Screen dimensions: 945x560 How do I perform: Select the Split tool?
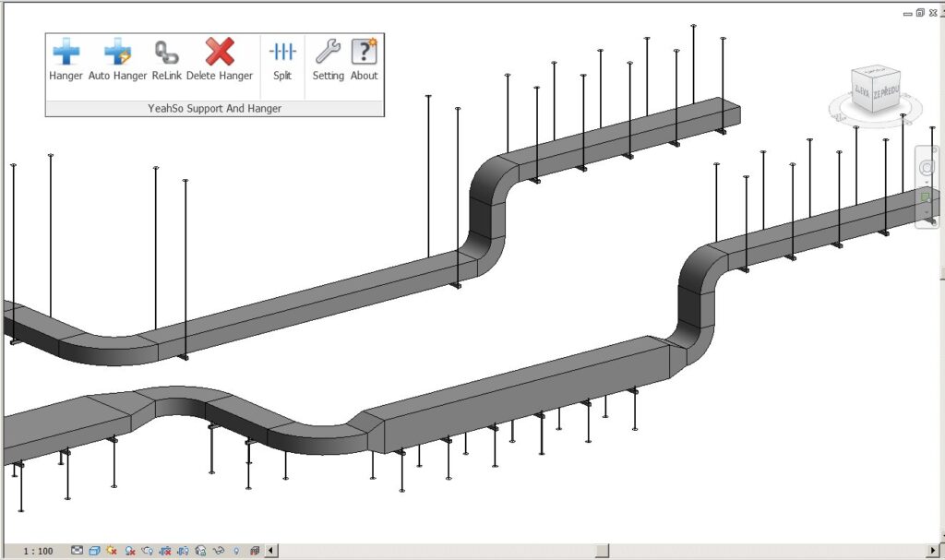282,60
